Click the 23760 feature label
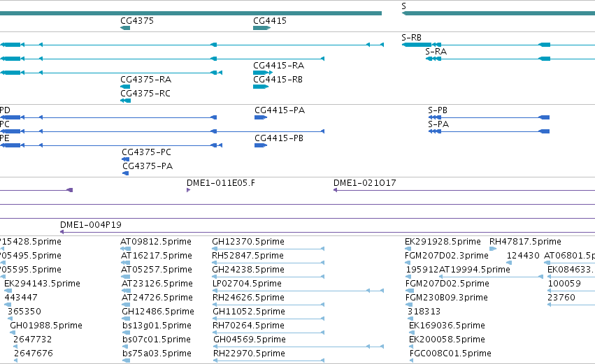This screenshot has width=595, height=364. [x=561, y=298]
